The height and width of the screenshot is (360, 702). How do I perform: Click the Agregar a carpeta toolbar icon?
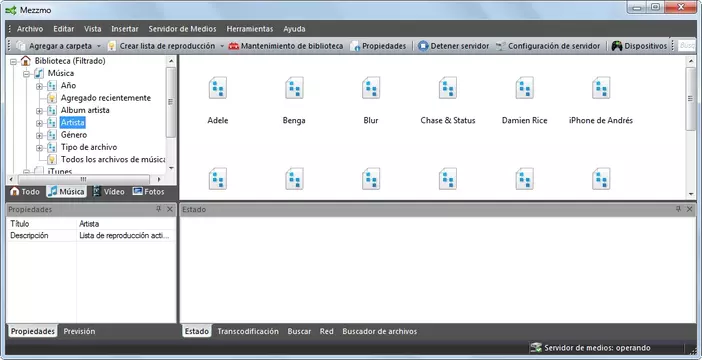pyautogui.click(x=21, y=46)
